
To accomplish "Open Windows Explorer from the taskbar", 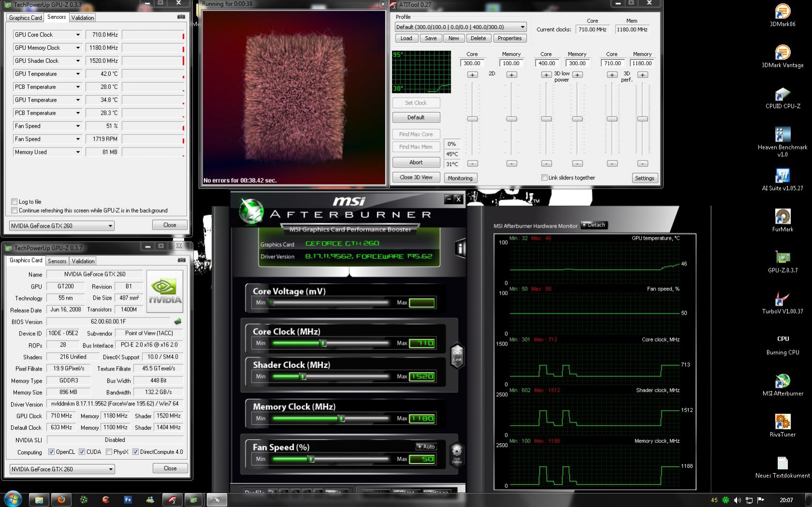I will click(39, 500).
